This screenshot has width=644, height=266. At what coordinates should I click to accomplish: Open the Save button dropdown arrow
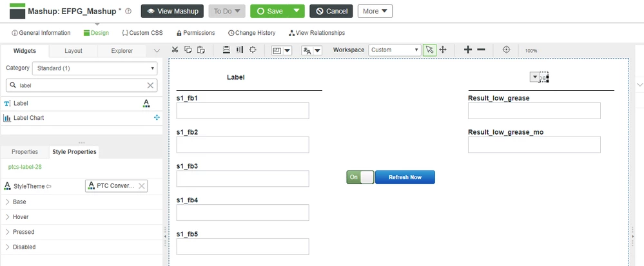click(x=297, y=11)
